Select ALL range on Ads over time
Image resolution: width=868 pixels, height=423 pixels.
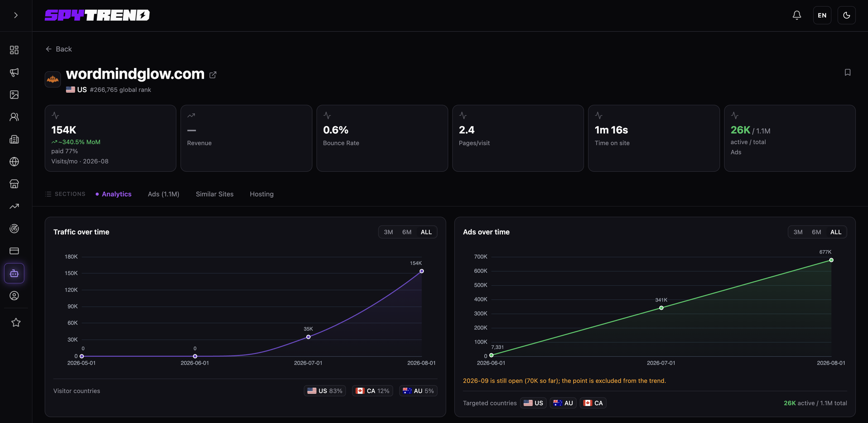(x=836, y=232)
